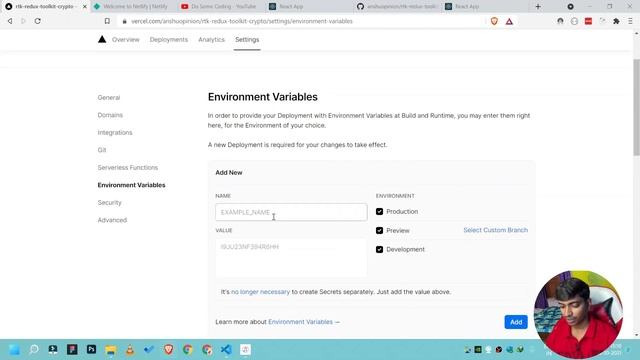The image size is (640, 360).
Task: Open the first Chrome icon in taskbar
Action: coord(187,349)
